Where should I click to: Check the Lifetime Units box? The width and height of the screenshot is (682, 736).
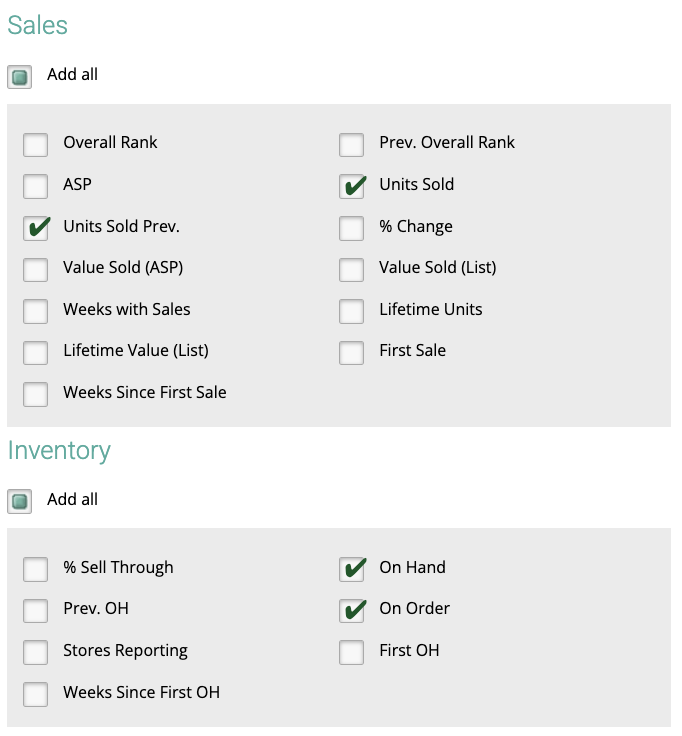click(x=351, y=311)
